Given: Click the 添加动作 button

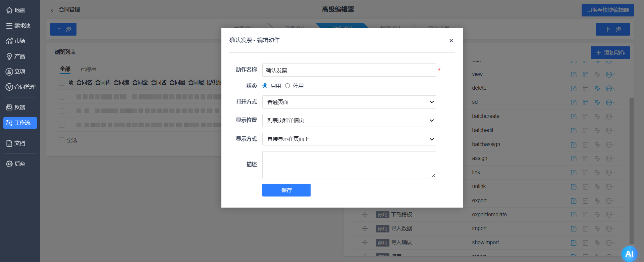Looking at the screenshot, I should pyautogui.click(x=610, y=53).
